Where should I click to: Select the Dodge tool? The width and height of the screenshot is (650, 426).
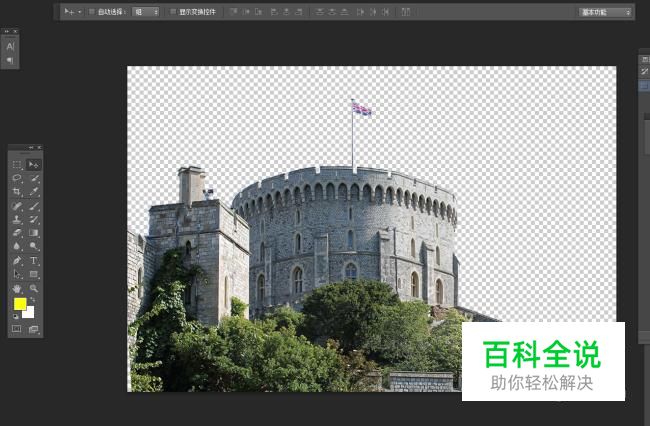point(34,246)
